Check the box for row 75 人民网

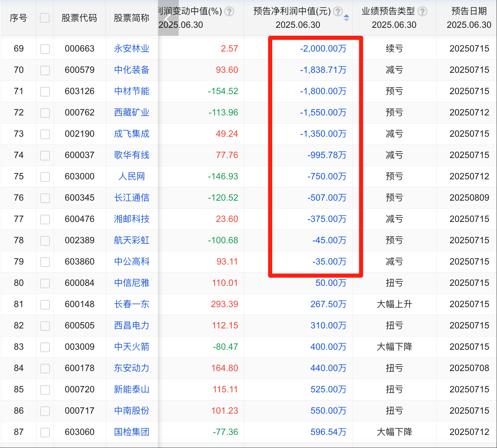point(45,177)
